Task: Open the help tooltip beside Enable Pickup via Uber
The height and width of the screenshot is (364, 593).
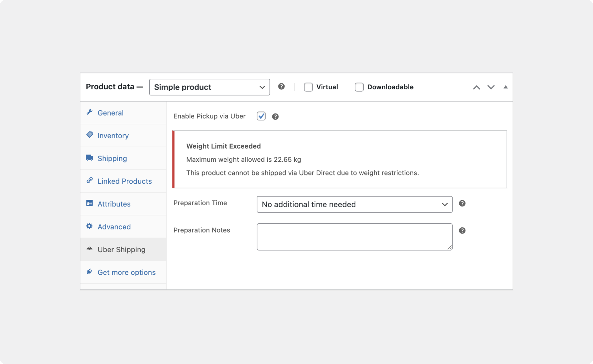Action: [275, 116]
